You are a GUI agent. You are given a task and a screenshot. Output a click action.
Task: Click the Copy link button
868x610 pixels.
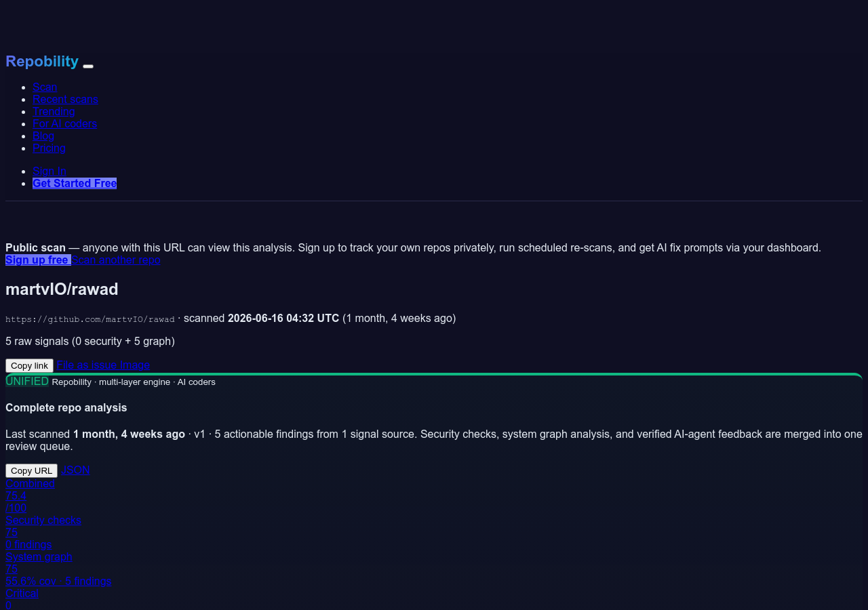click(x=29, y=365)
